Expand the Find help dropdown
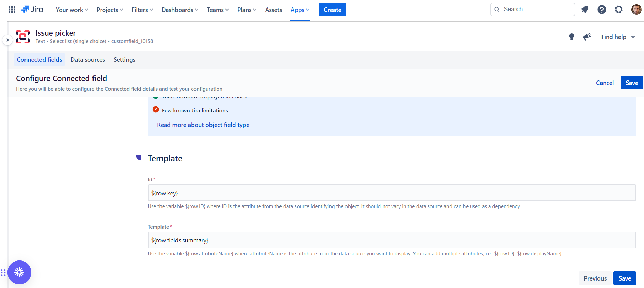The image size is (644, 288). [x=618, y=37]
